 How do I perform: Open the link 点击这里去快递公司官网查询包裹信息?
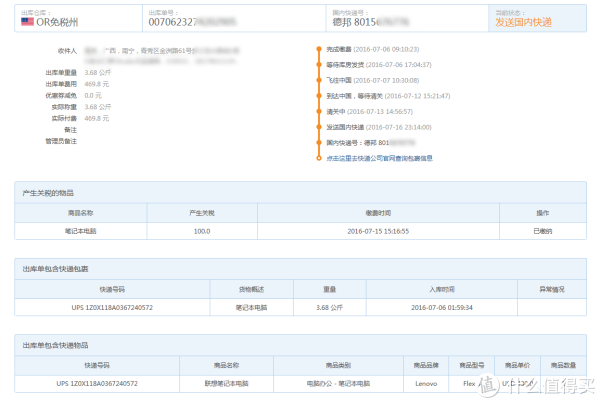click(x=379, y=158)
